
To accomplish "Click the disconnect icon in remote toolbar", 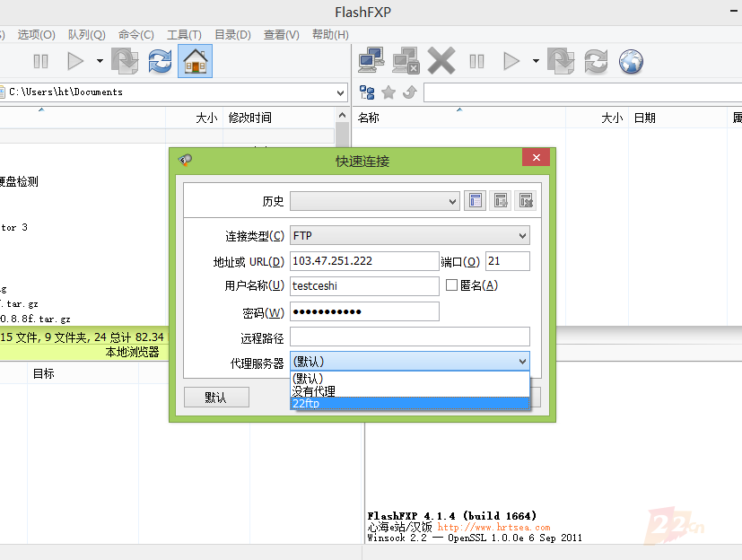I will pos(406,61).
